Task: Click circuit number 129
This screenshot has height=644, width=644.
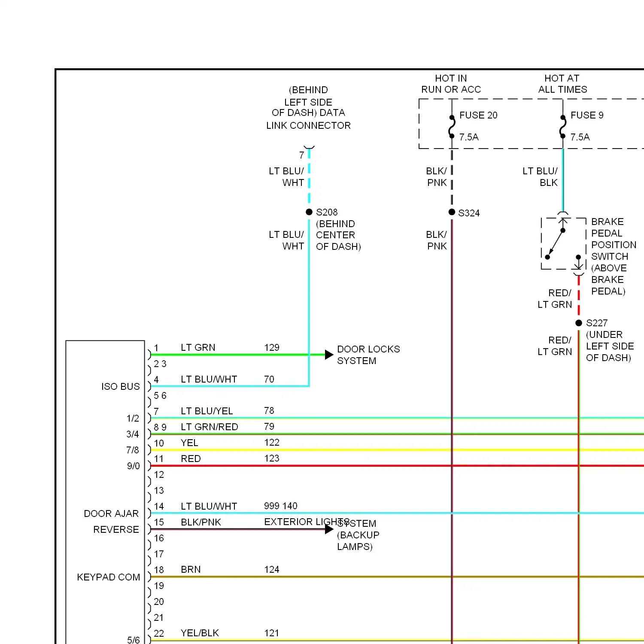Action: 272,347
